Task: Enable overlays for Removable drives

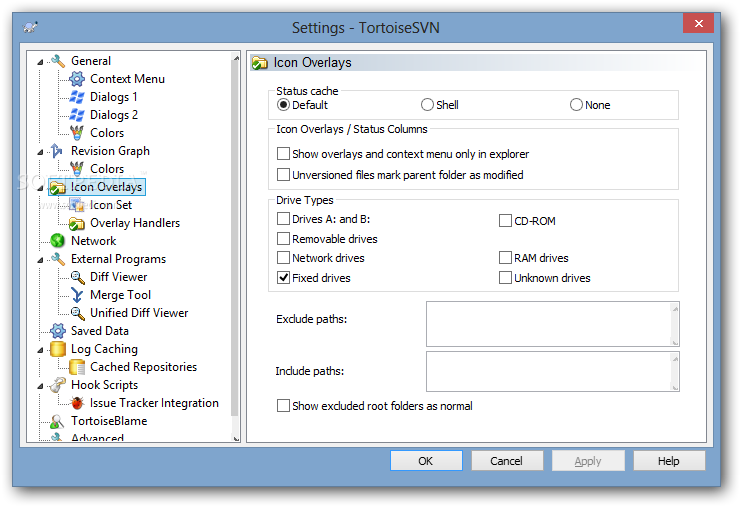Action: pyautogui.click(x=283, y=239)
